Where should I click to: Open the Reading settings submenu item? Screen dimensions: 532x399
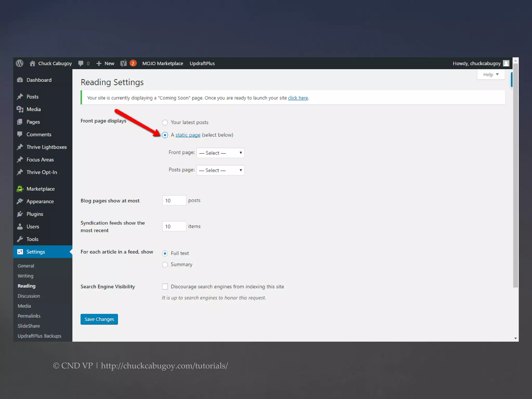(x=26, y=286)
